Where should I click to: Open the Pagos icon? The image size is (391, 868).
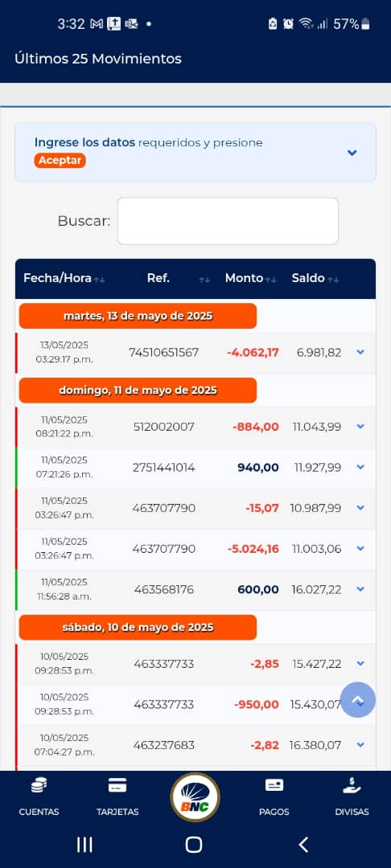click(274, 785)
